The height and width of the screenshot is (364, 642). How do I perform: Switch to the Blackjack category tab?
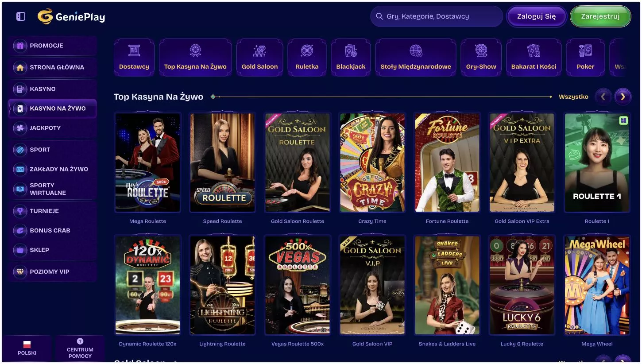pyautogui.click(x=351, y=58)
